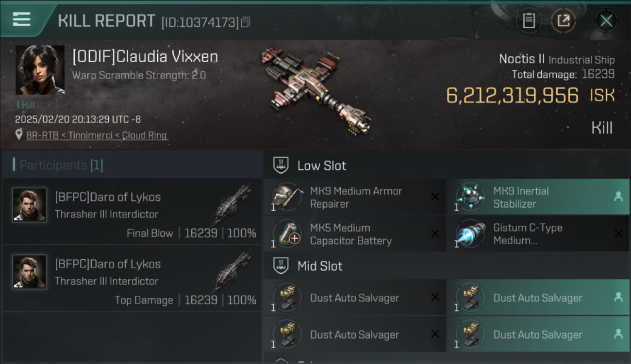Click the share export icon
This screenshot has width=631, height=364.
click(x=563, y=21)
